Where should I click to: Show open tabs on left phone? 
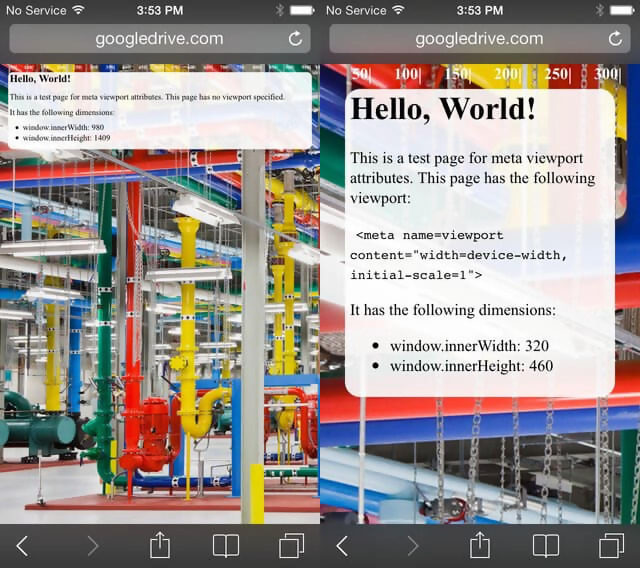(291, 545)
